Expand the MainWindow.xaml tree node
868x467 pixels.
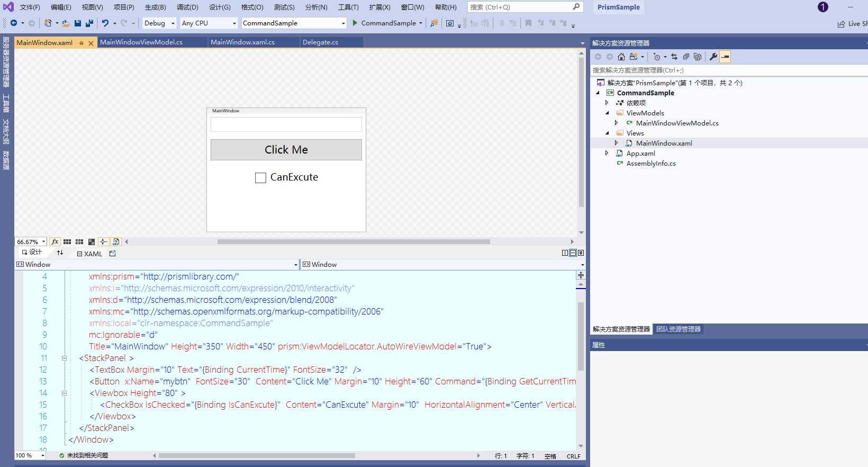[616, 143]
